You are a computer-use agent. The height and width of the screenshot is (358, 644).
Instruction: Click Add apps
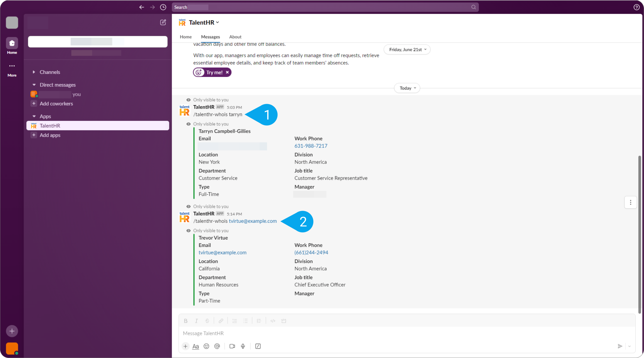click(x=50, y=135)
